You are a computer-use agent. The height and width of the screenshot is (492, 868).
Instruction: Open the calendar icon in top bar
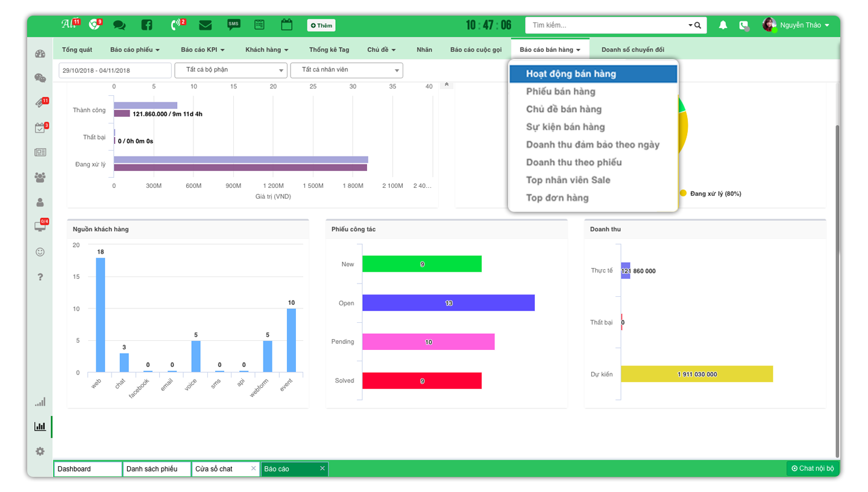(287, 25)
